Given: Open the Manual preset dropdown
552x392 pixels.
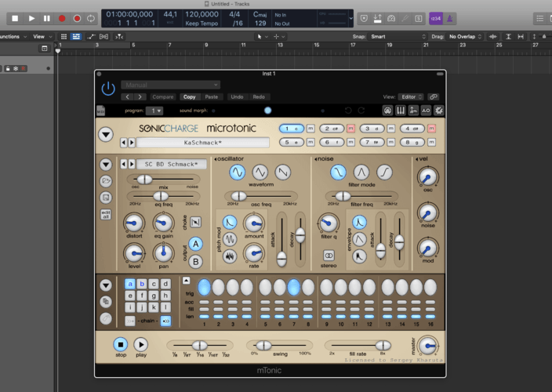Looking at the screenshot, I should 171,85.
